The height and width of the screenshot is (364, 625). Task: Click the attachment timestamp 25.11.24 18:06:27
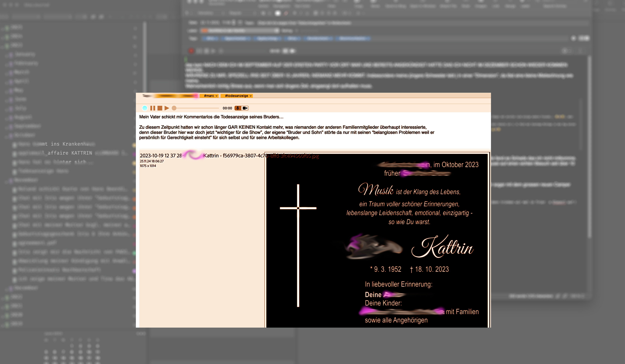click(152, 161)
